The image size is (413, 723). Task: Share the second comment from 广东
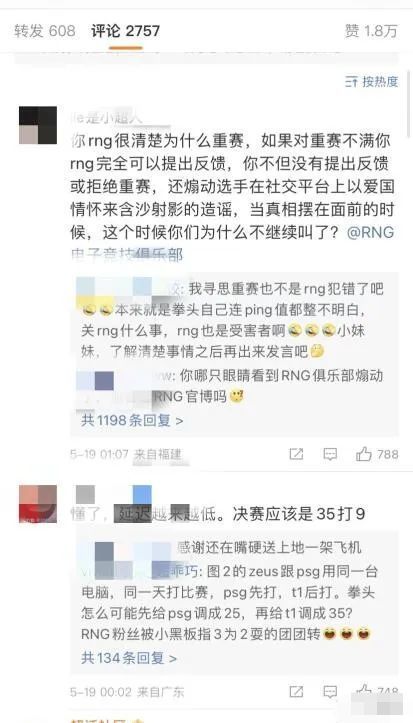[x=296, y=692]
